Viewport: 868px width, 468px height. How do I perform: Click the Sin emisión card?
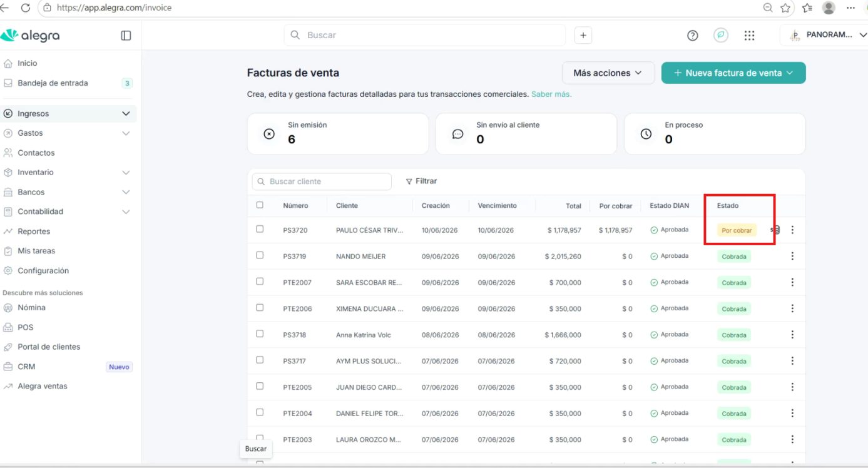[x=338, y=134]
